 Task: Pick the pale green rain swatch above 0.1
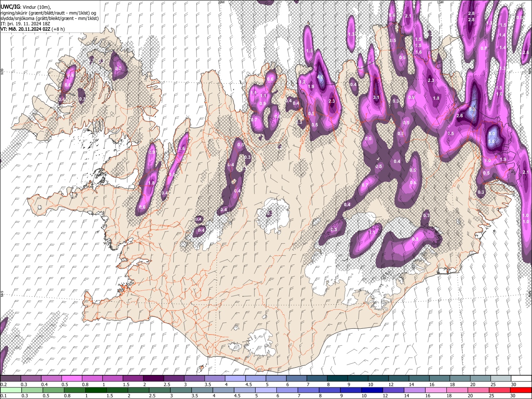click(x=10, y=390)
